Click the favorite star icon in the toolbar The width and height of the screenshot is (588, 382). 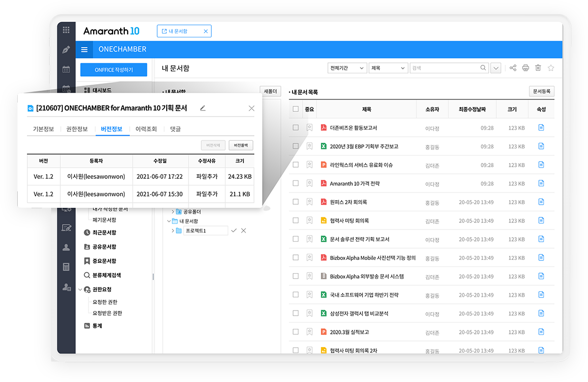[551, 68]
